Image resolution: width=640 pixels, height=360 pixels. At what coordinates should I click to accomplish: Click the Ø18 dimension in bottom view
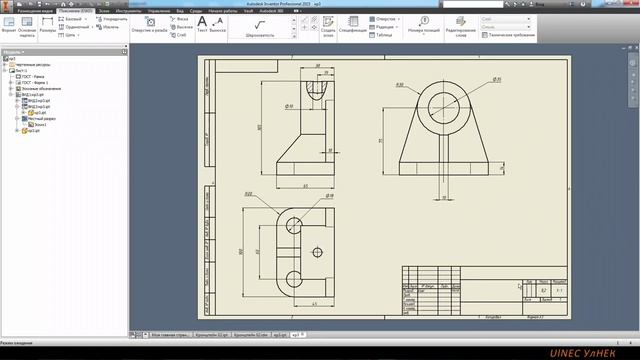pyautogui.click(x=329, y=196)
